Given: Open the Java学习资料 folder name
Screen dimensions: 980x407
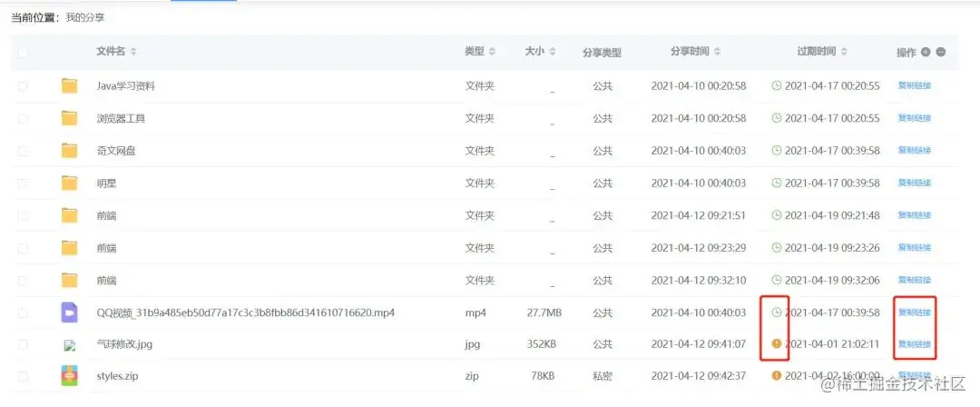Looking at the screenshot, I should click(125, 85).
